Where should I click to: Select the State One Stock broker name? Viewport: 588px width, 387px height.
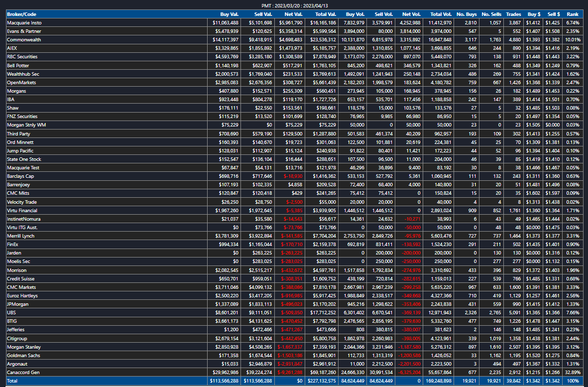24,159
